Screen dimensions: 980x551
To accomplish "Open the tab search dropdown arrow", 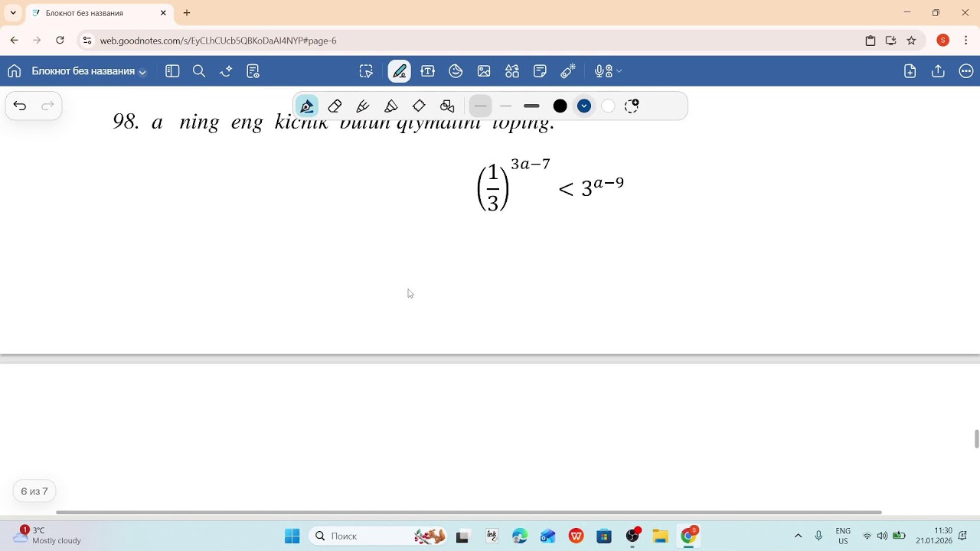I will click(13, 13).
